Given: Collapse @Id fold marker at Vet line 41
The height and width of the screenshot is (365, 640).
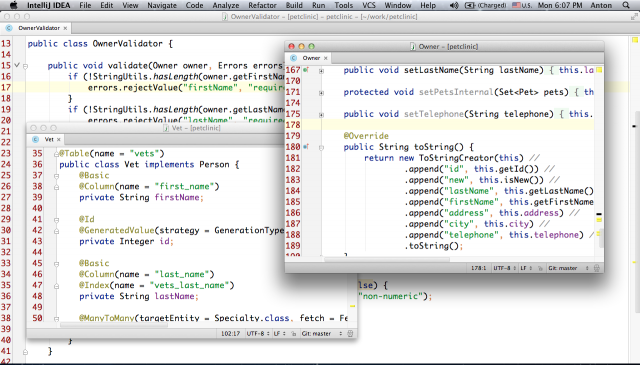Looking at the screenshot, I should pos(56,220).
